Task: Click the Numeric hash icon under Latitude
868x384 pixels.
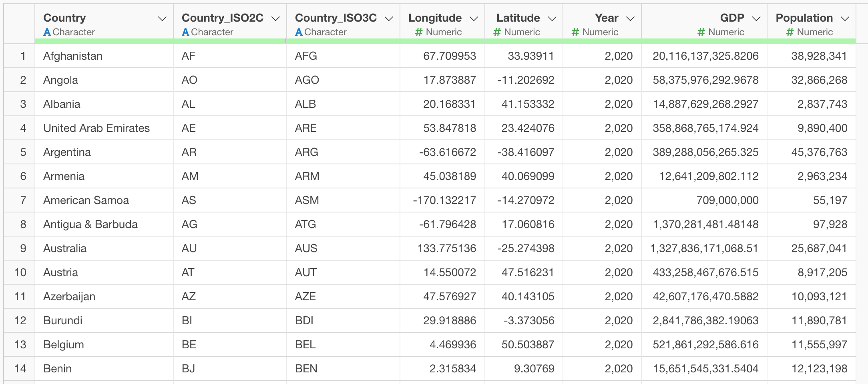Action: 497,32
